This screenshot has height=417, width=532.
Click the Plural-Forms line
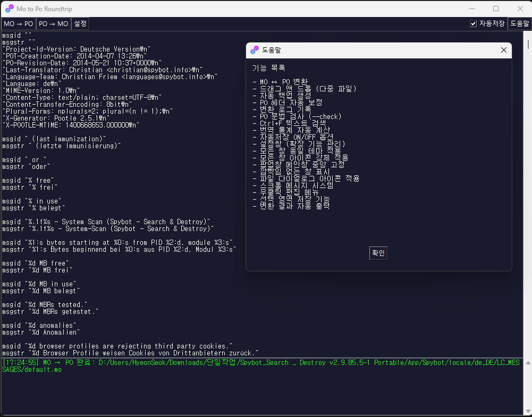(x=88, y=111)
